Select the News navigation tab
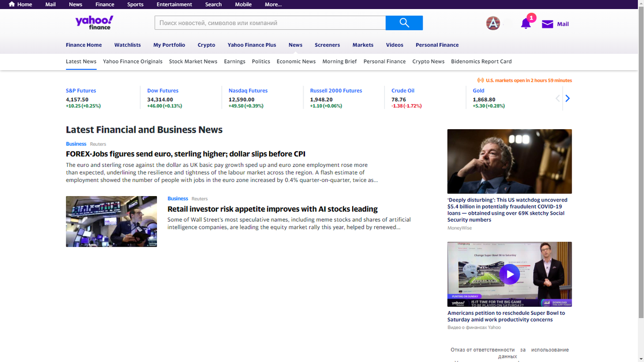 point(295,45)
